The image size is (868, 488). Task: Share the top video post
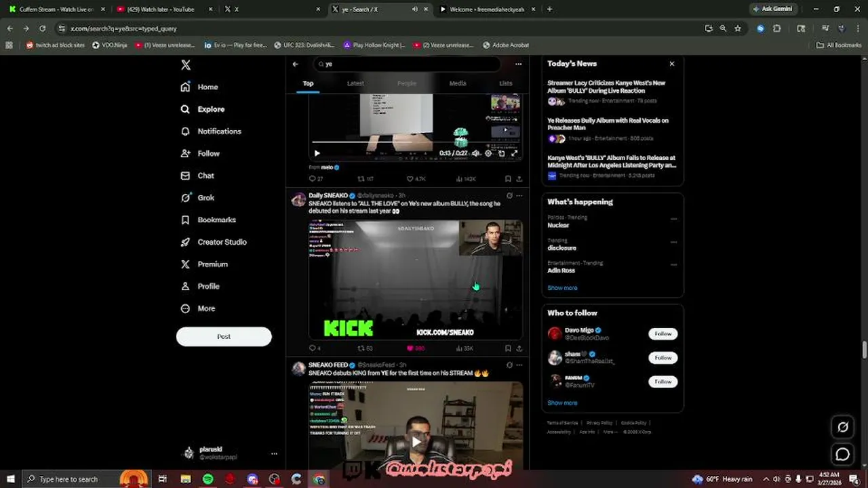point(519,179)
